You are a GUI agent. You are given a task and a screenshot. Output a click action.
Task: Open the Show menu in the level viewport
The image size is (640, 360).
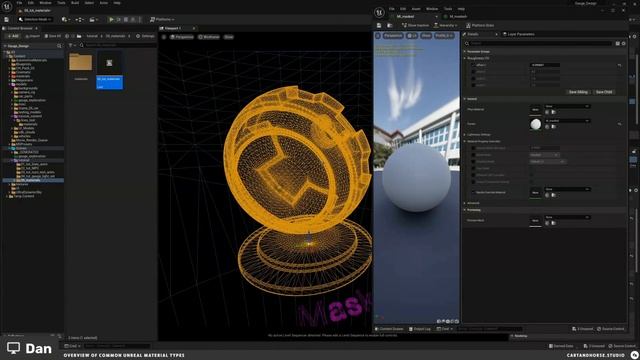click(x=229, y=37)
